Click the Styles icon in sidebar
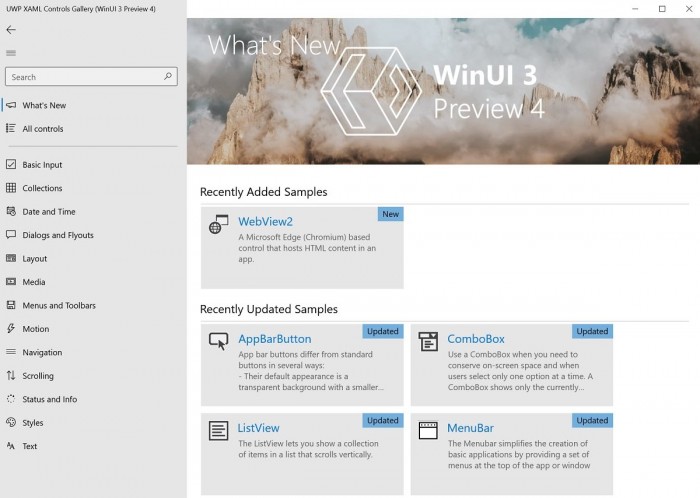The width and height of the screenshot is (700, 498). click(x=11, y=423)
